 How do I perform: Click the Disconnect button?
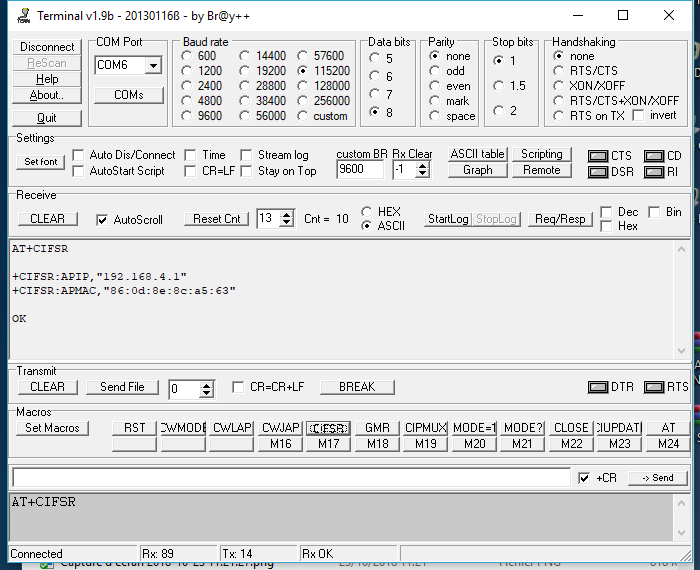pyautogui.click(x=47, y=47)
